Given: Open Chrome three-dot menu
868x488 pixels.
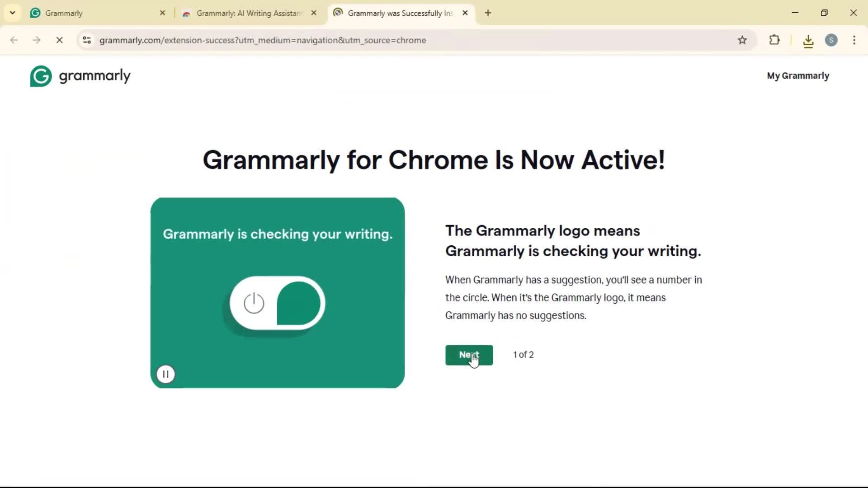Looking at the screenshot, I should pos(854,40).
